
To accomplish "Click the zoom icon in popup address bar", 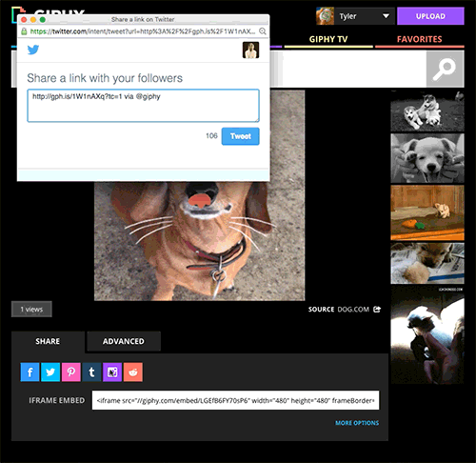I will click(263, 31).
